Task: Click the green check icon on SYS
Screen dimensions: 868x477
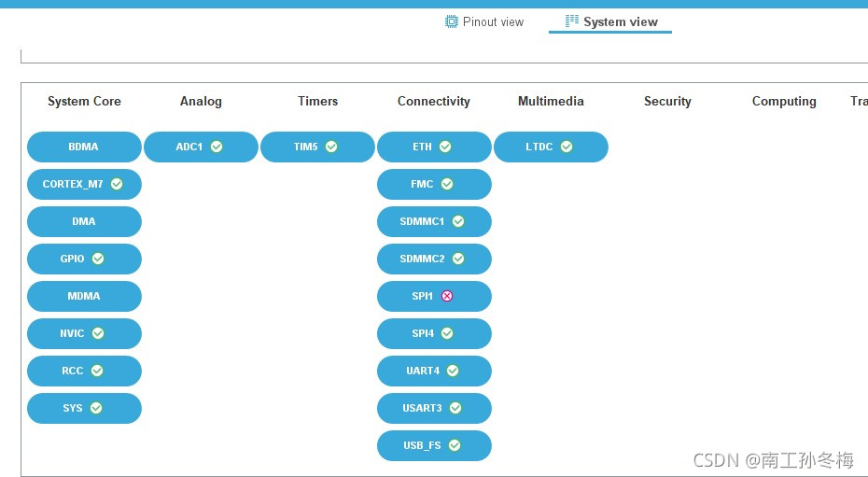Action: point(96,408)
